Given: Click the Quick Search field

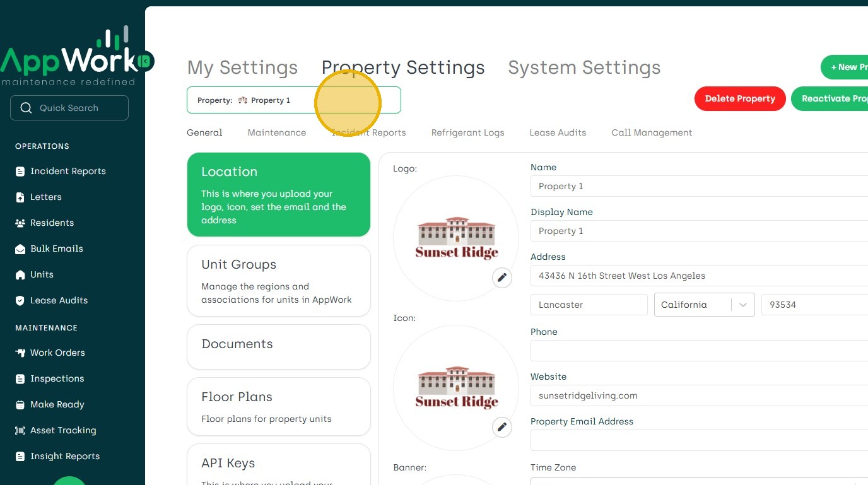Looking at the screenshot, I should click(x=69, y=108).
